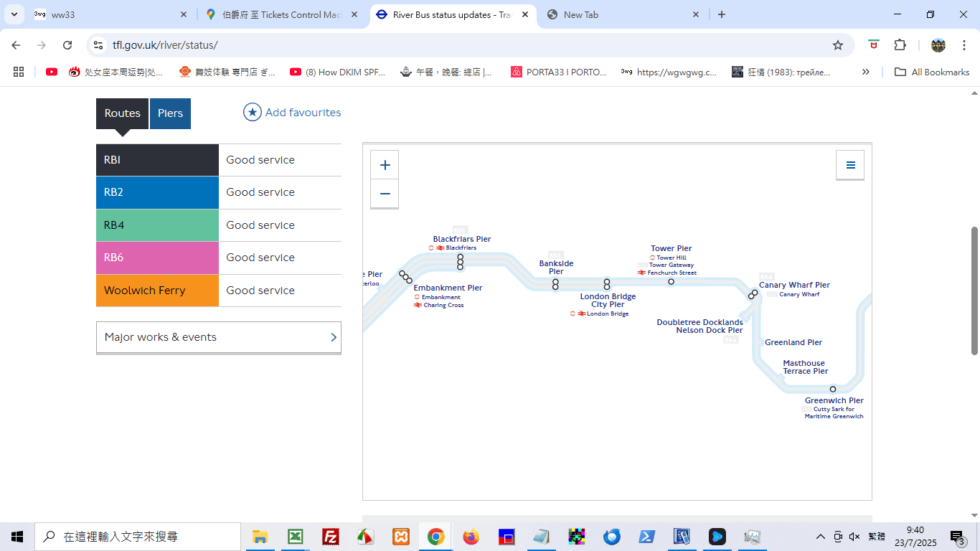This screenshot has height=551, width=980.
Task: Expand Major works & events section
Action: 219,337
